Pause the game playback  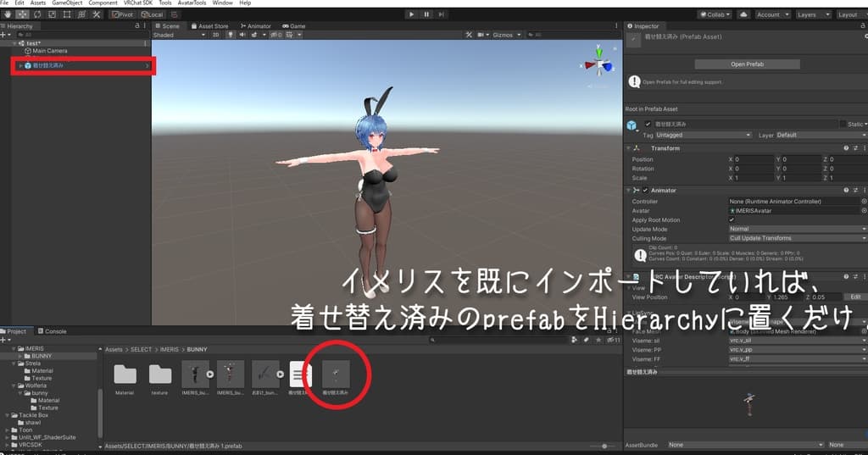click(426, 14)
